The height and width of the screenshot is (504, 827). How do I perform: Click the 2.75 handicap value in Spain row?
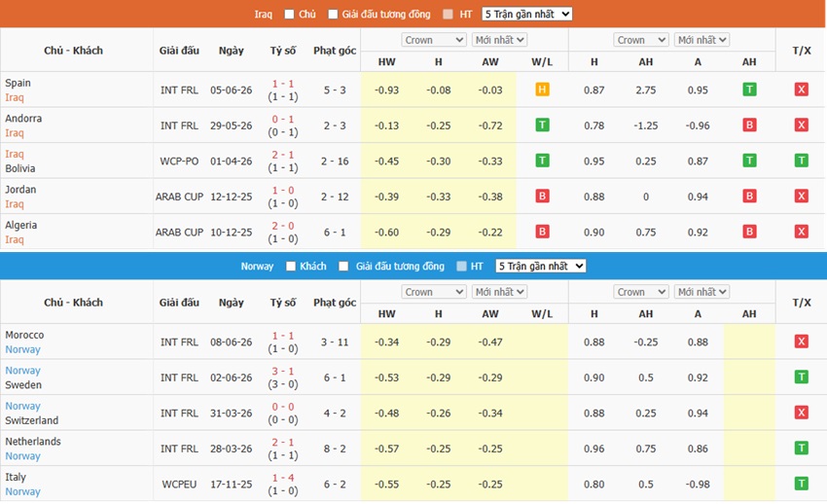coord(646,90)
